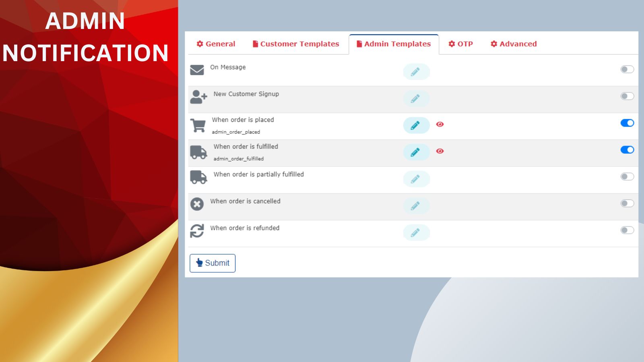Image resolution: width=644 pixels, height=362 pixels.
Task: Click the 'New Customer Signup' label
Action: [x=246, y=94]
